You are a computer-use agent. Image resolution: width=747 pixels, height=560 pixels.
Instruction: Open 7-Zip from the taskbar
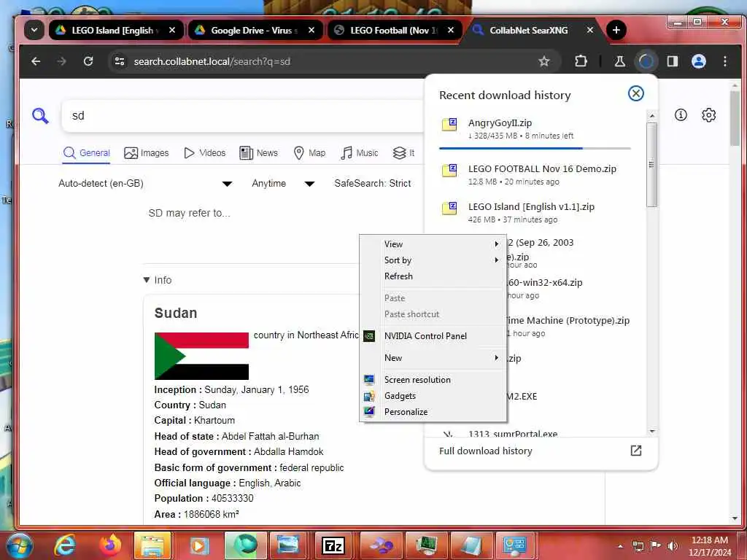pos(333,545)
